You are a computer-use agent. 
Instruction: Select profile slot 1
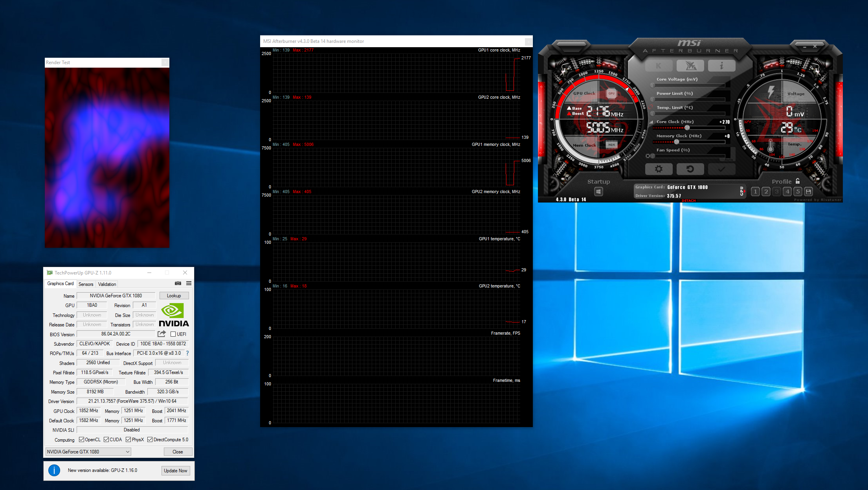point(755,192)
